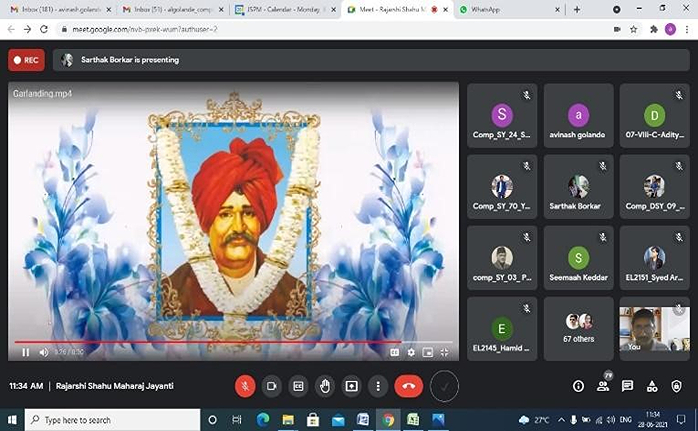Screen dimensions: 698x431
Task: Select Sarthak Borkar participant tile
Action: point(578,187)
